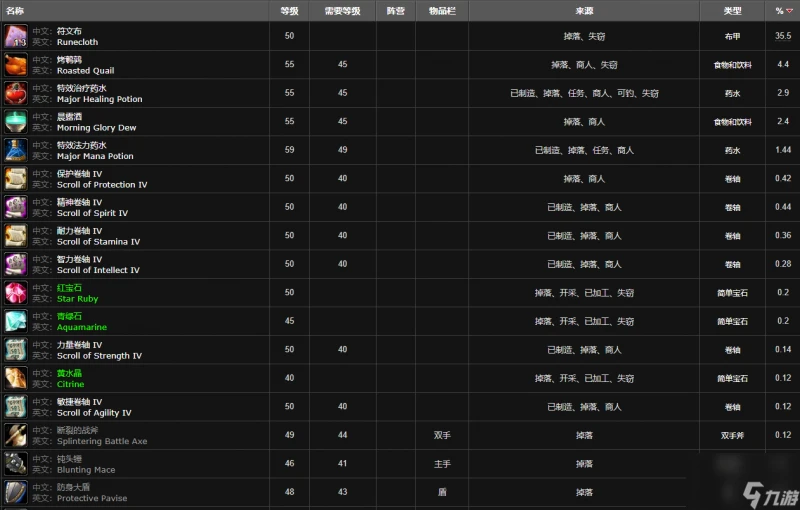Sort by the % column arrow
Viewport: 800px width, 510px height.
click(x=790, y=10)
